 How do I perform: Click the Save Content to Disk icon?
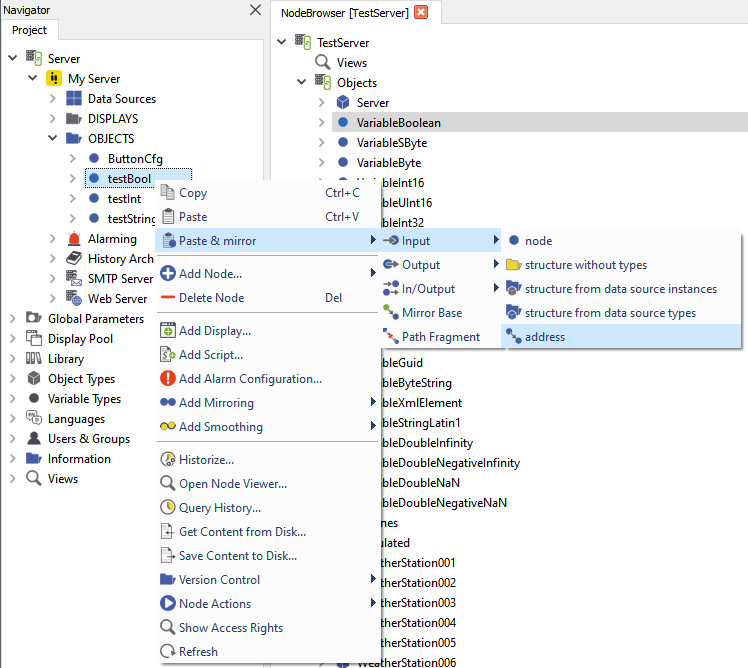167,555
